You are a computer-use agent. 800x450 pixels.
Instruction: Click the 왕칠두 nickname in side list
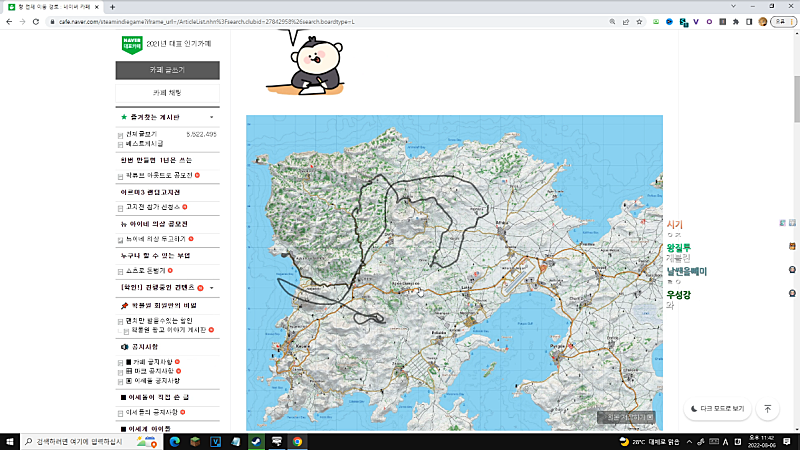679,248
